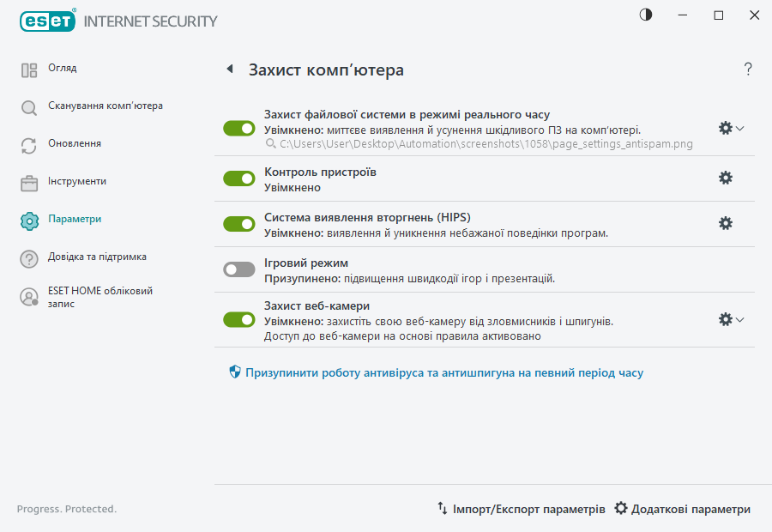Click the pause antivirus and antispyware link
The height and width of the screenshot is (532, 772).
443,373
